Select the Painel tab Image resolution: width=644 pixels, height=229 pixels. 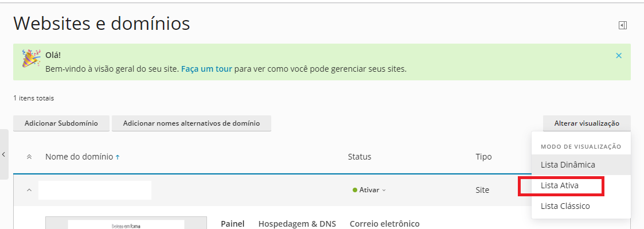pyautogui.click(x=232, y=224)
